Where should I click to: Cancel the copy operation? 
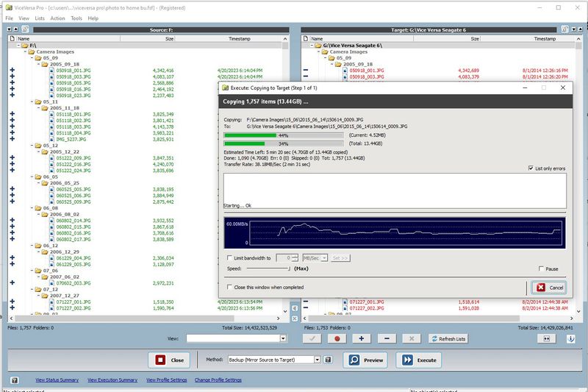click(x=549, y=288)
